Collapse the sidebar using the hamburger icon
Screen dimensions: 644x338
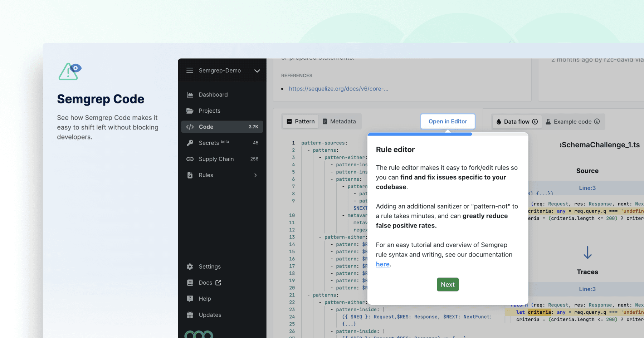pyautogui.click(x=190, y=70)
